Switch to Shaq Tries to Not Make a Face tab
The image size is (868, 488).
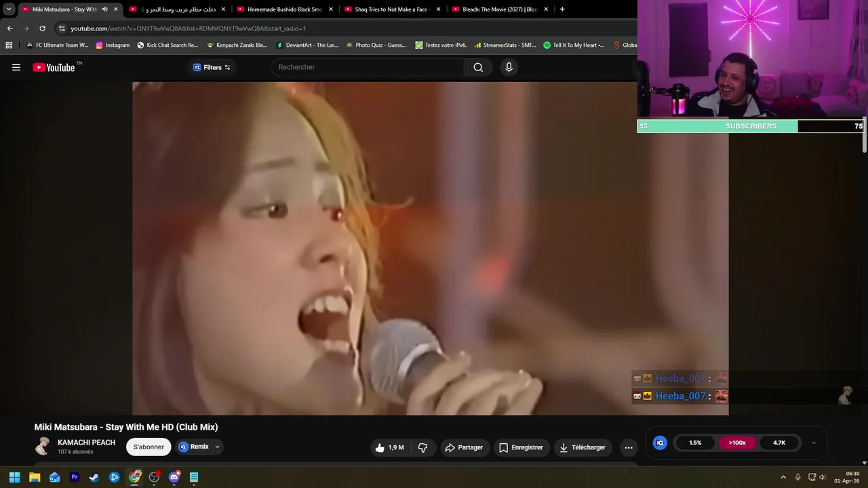(x=392, y=9)
